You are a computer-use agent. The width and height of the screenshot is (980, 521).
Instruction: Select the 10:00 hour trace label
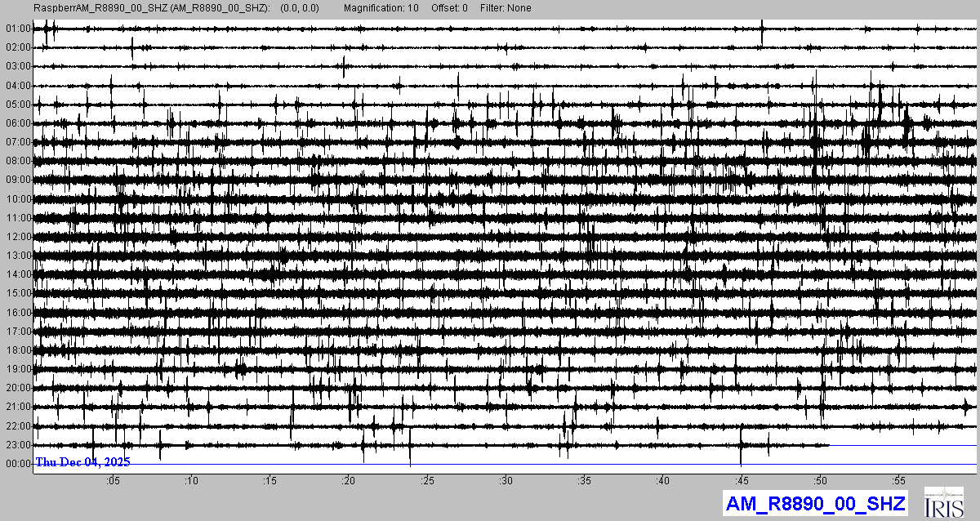[18, 199]
